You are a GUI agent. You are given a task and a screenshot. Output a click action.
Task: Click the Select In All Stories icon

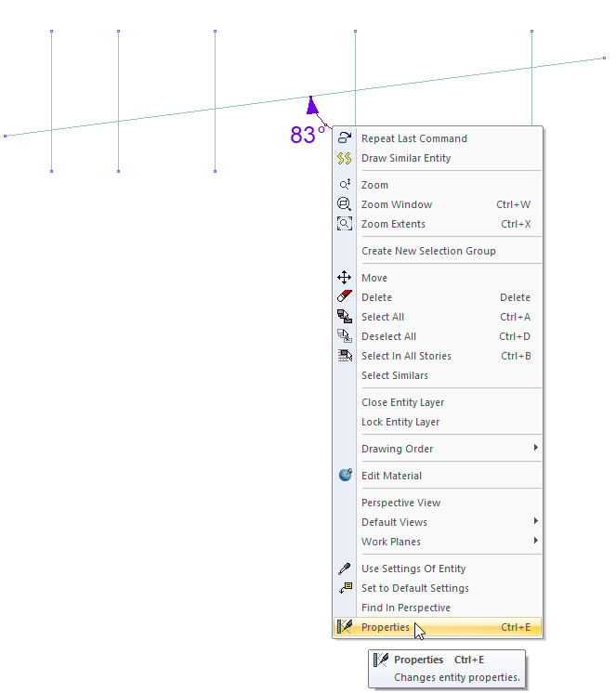tap(344, 356)
